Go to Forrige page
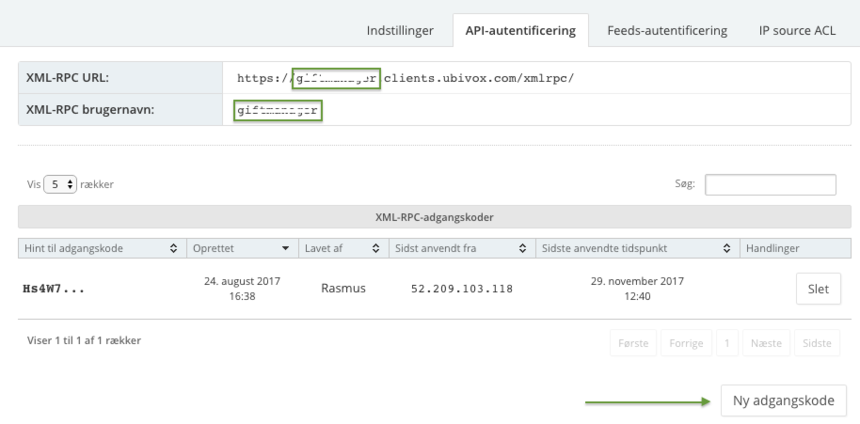 pos(686,342)
